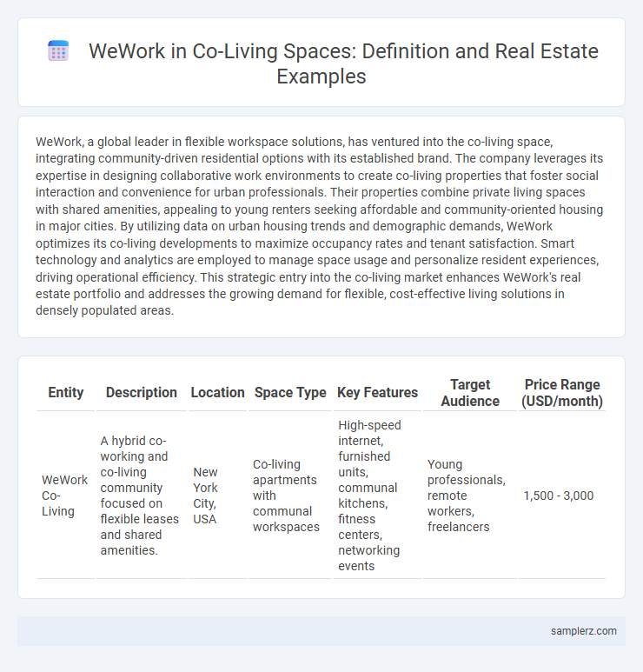Select the Location column header
The height and width of the screenshot is (672, 643).
(217, 393)
